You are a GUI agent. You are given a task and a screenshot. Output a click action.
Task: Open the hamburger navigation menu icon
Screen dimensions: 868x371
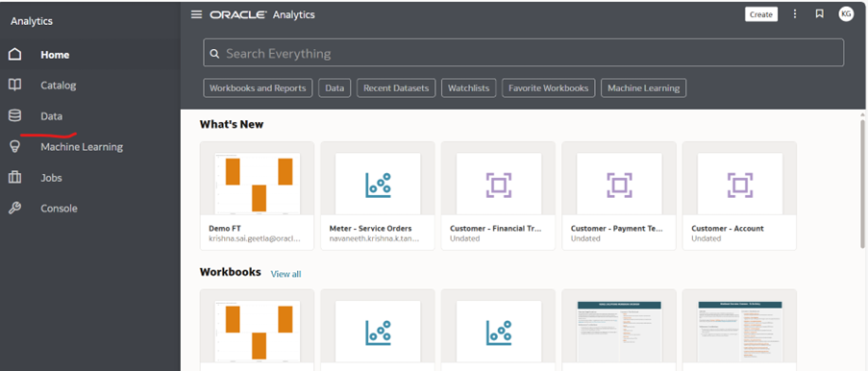pyautogui.click(x=196, y=14)
